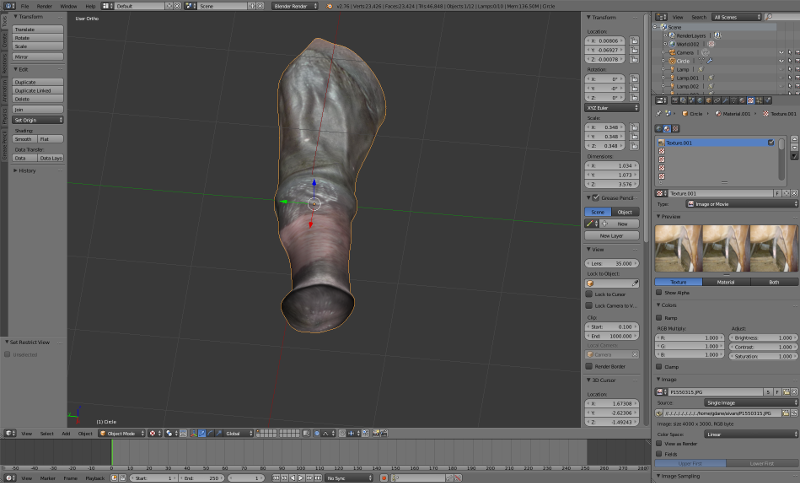The image size is (800, 483).
Task: Click the Duplicate Linked button
Action: [x=38, y=91]
